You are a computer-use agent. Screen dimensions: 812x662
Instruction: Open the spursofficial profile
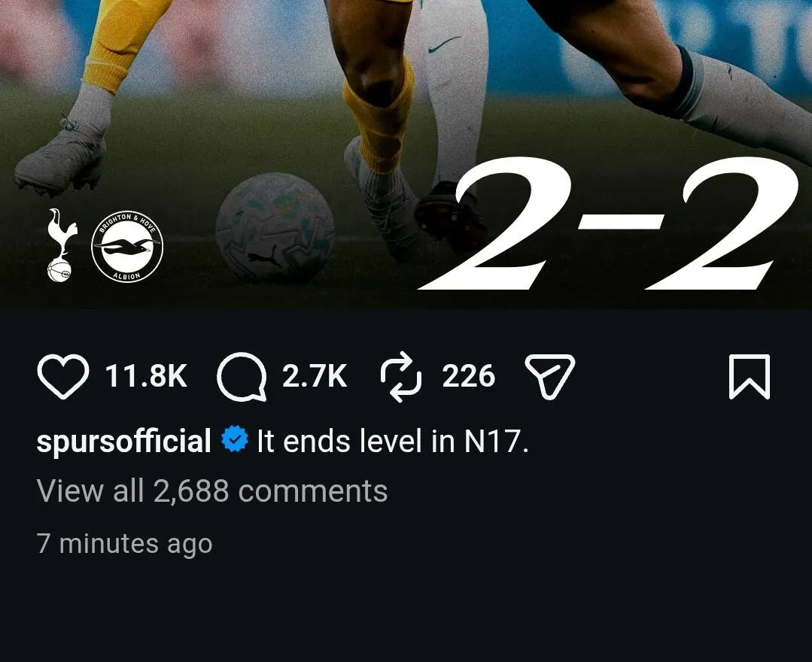[x=123, y=441]
